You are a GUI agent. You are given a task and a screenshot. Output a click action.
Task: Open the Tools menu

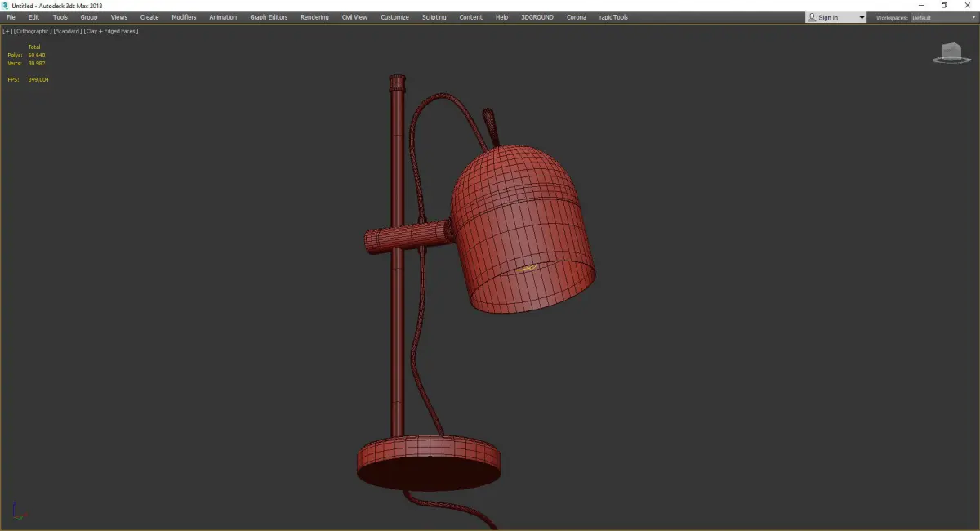click(60, 17)
